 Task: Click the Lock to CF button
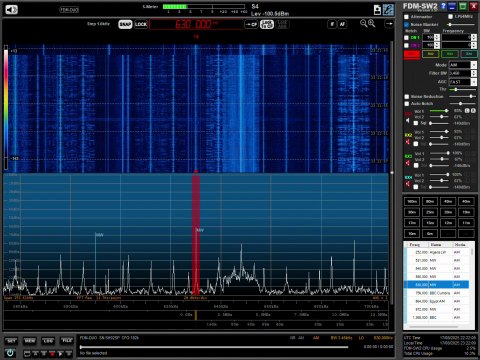(x=267, y=24)
